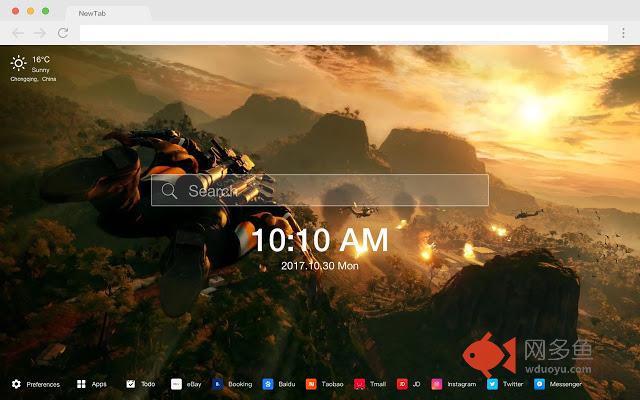Click the yellow minimize window button
This screenshot has width=640, height=400.
point(31,11)
